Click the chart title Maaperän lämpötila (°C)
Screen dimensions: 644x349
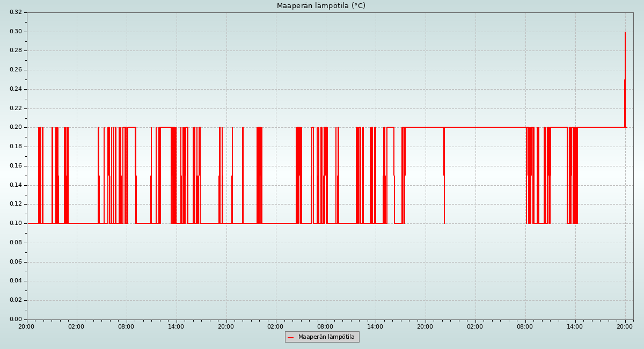pyautogui.click(x=321, y=6)
